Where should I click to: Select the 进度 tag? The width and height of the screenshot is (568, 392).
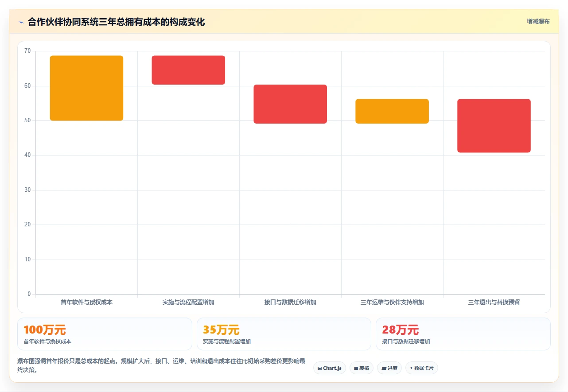pyautogui.click(x=389, y=368)
